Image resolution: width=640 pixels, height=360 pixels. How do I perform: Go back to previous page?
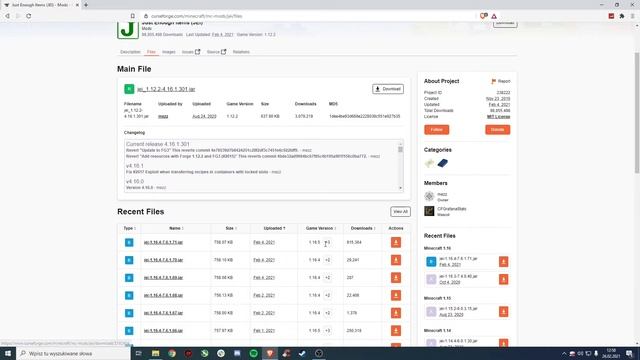(x=7, y=16)
